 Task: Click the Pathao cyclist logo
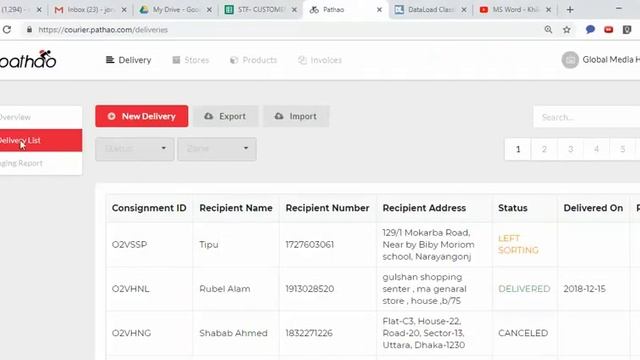(28, 60)
